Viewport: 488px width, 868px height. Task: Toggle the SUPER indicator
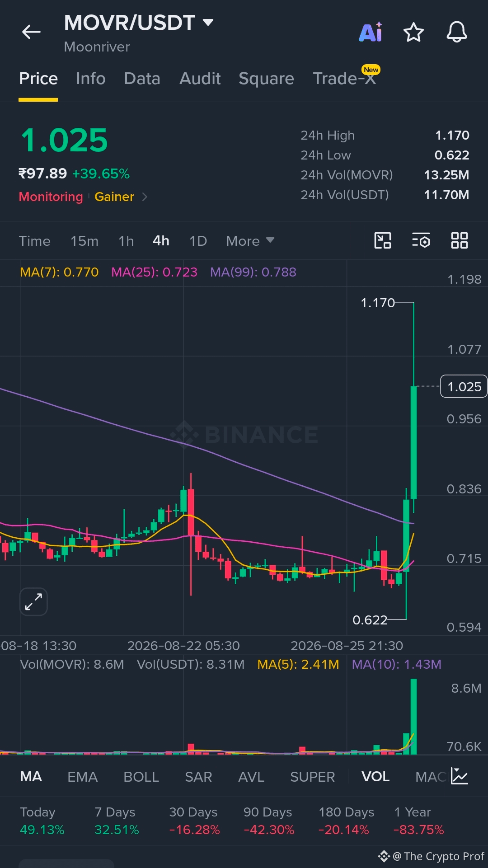pos(312,777)
